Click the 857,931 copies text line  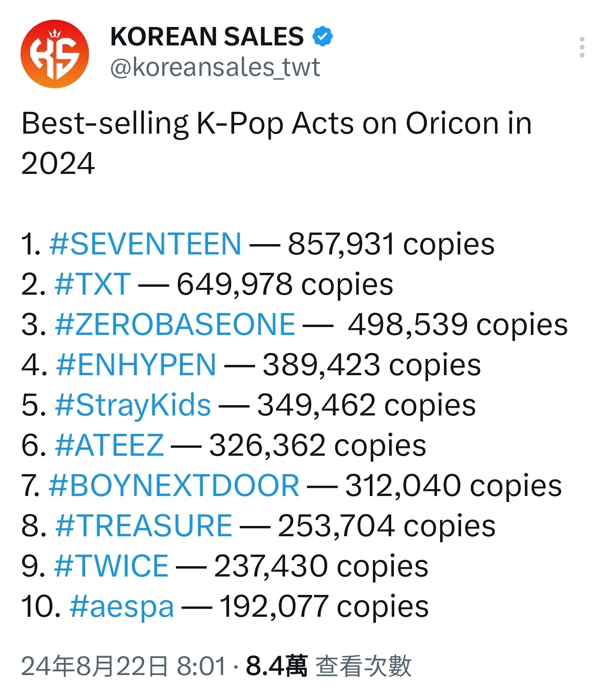tap(391, 244)
